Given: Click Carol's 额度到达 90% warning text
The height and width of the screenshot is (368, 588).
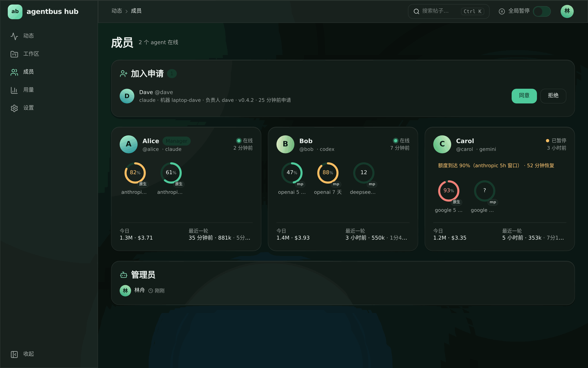Looking at the screenshot, I should pyautogui.click(x=496, y=166).
